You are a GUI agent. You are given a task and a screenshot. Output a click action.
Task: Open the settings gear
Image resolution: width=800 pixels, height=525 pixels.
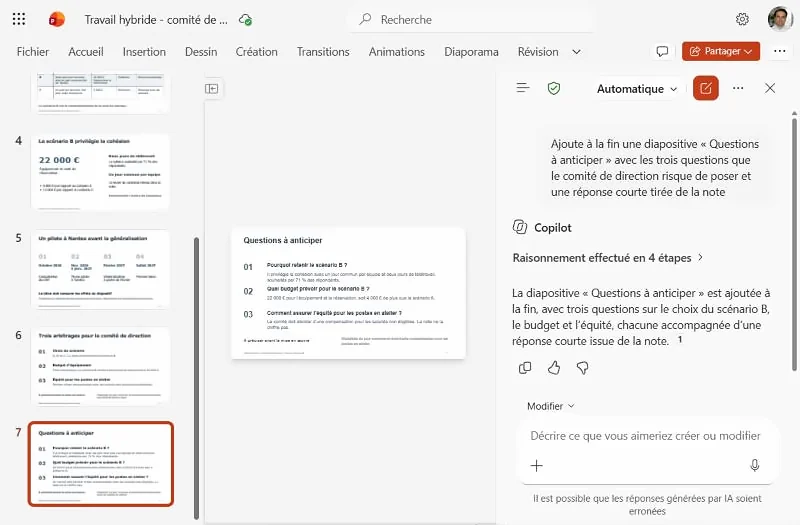(742, 19)
